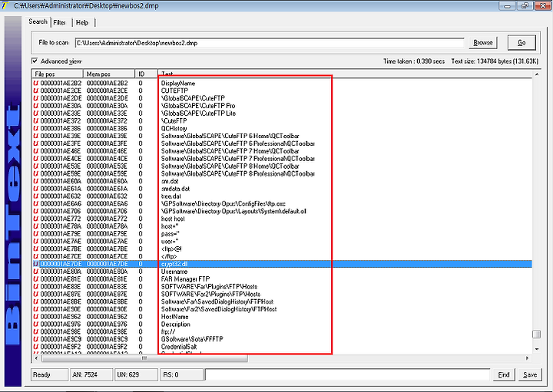Select the QCHistory row
The width and height of the screenshot is (553, 392).
pyautogui.click(x=282, y=128)
